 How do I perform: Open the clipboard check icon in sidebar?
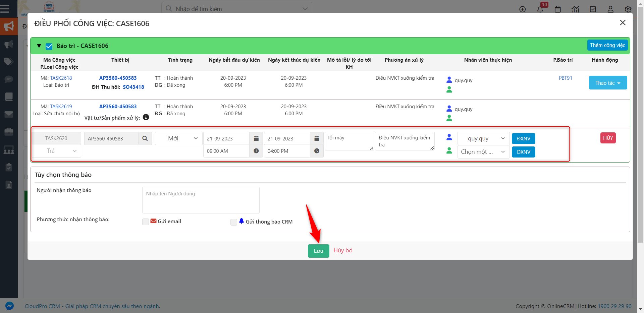pyautogui.click(x=9, y=167)
